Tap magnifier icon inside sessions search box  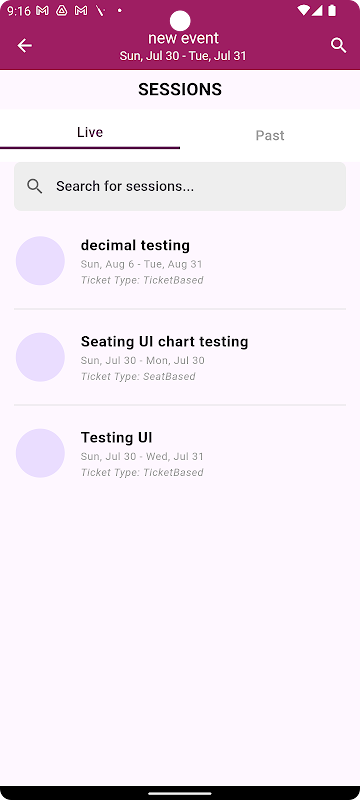pos(35,186)
